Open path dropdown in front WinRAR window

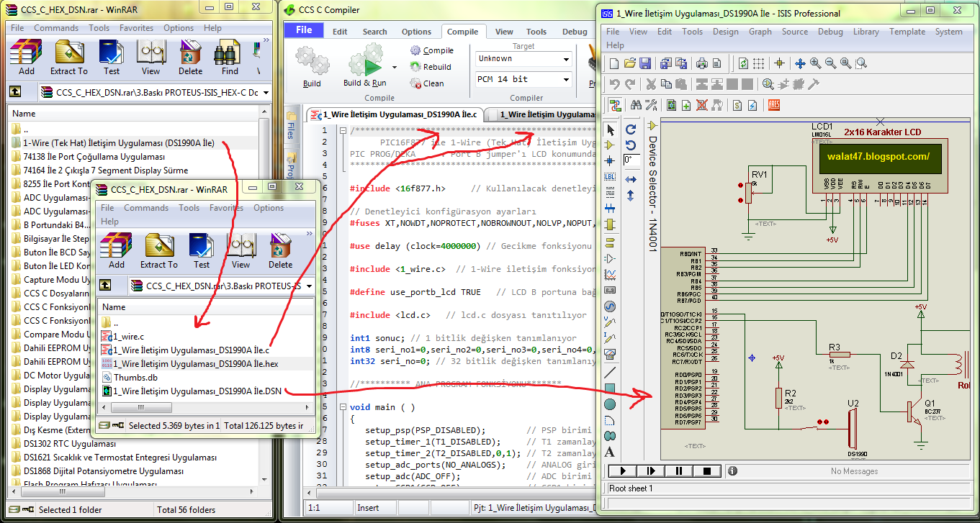click(309, 286)
